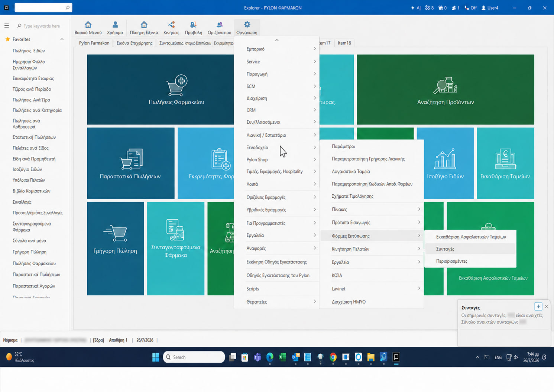This screenshot has height=392, width=554.
Task: Open the ENG language switcher
Action: click(498, 357)
